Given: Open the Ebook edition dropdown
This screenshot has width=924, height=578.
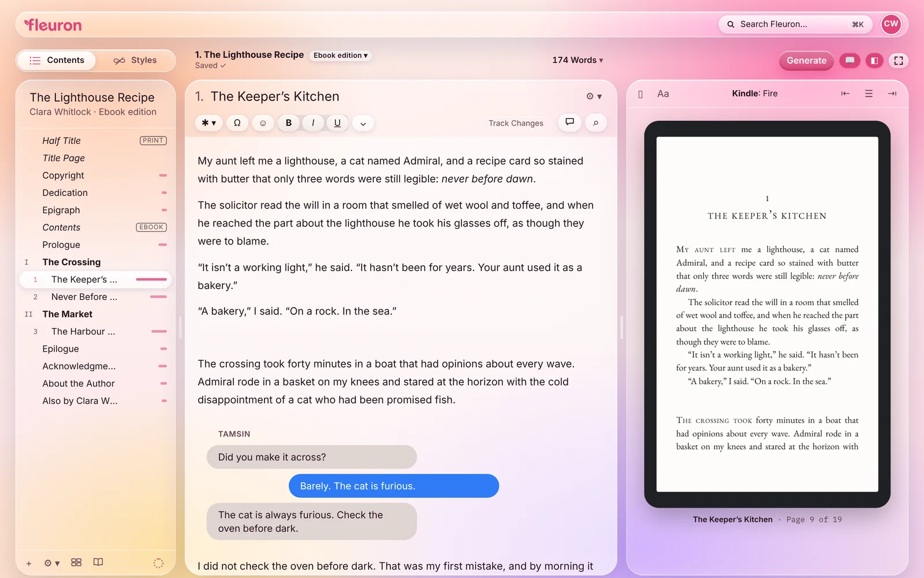Looking at the screenshot, I should click(x=341, y=55).
